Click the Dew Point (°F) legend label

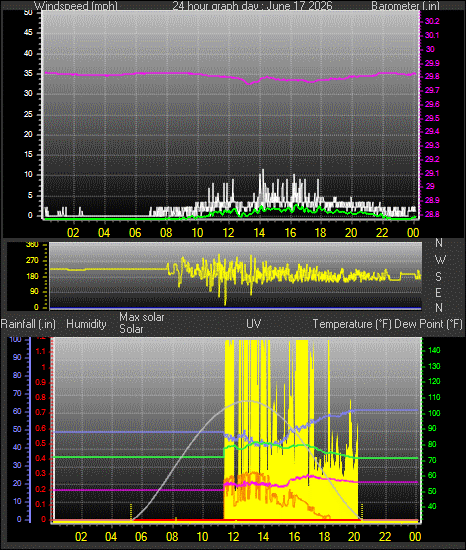tap(428, 324)
